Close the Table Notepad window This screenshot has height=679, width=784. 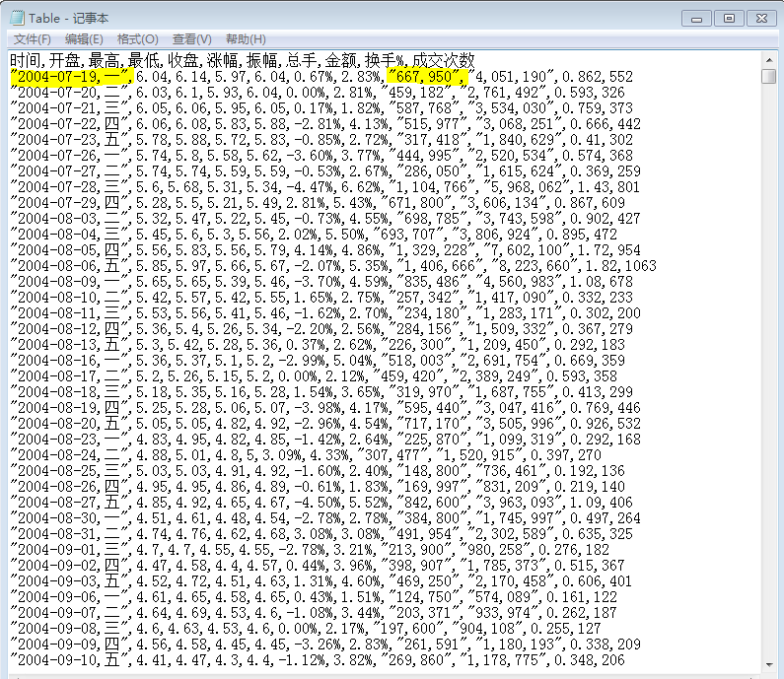coord(761,19)
